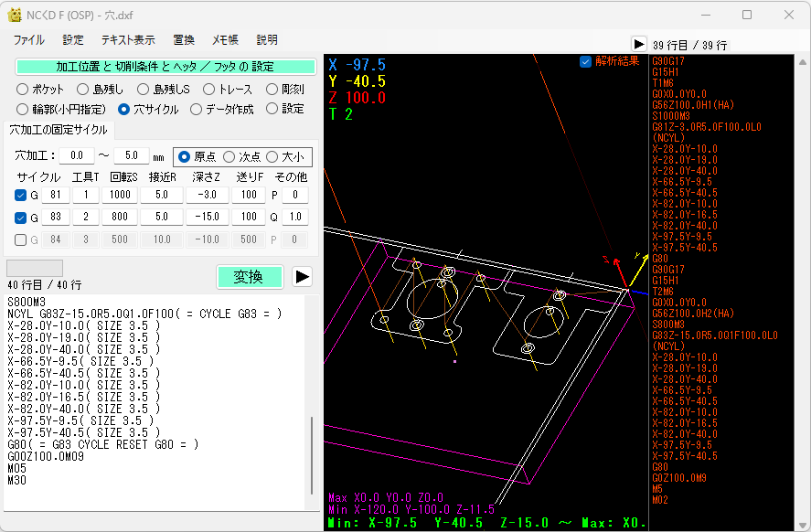Click the 深さZ field showing -15.0
The height and width of the screenshot is (532, 811).
[x=206, y=218]
